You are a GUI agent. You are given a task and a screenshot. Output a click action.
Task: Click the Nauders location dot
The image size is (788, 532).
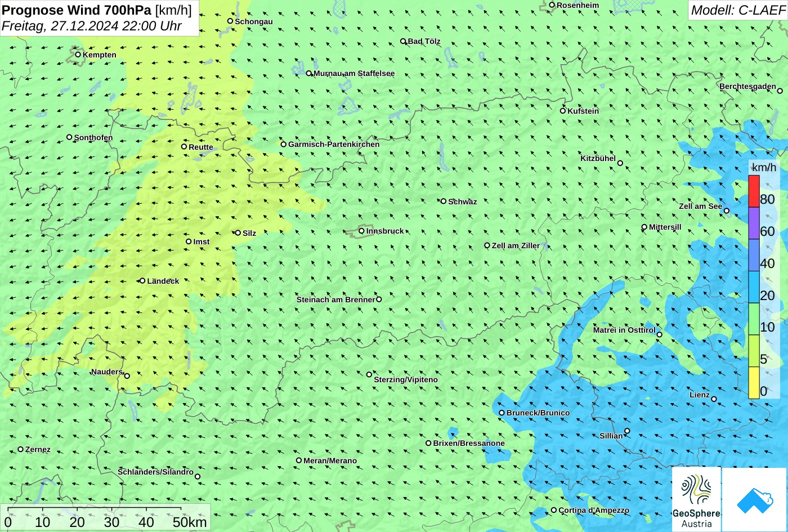(x=127, y=376)
